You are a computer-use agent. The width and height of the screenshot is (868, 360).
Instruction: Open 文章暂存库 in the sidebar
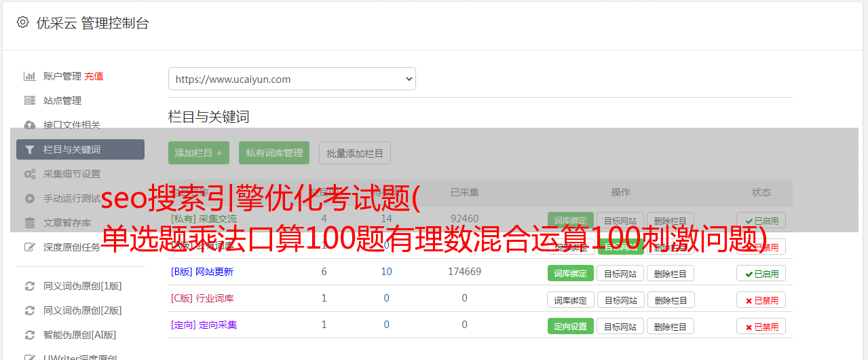(67, 223)
